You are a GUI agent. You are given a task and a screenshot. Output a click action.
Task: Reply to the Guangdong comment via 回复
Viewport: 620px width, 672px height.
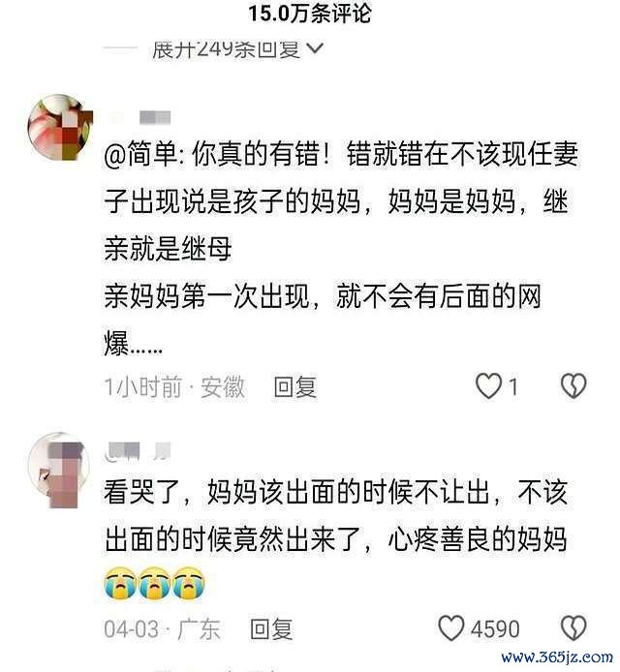(x=271, y=629)
